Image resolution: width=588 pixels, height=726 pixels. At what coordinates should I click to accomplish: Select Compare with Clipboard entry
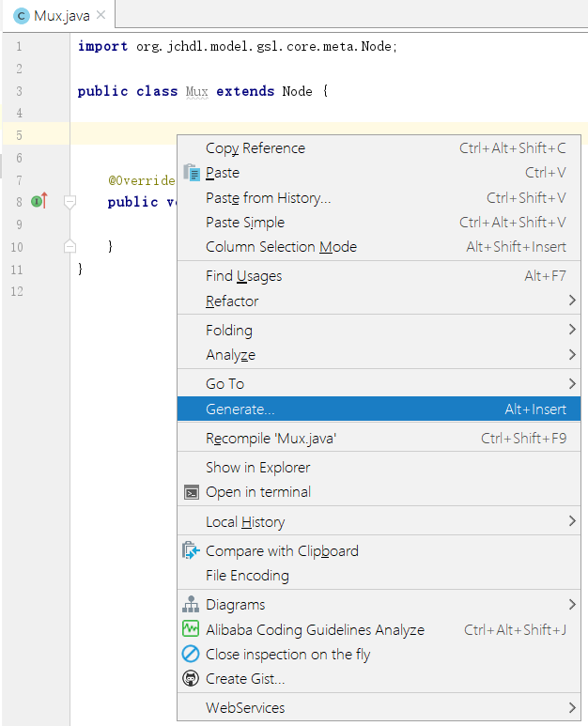(x=379, y=551)
